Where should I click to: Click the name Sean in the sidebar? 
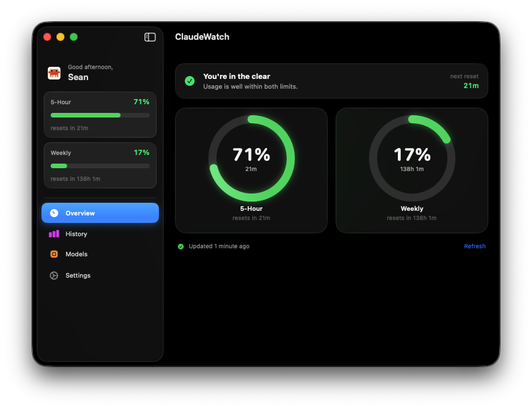tap(78, 77)
